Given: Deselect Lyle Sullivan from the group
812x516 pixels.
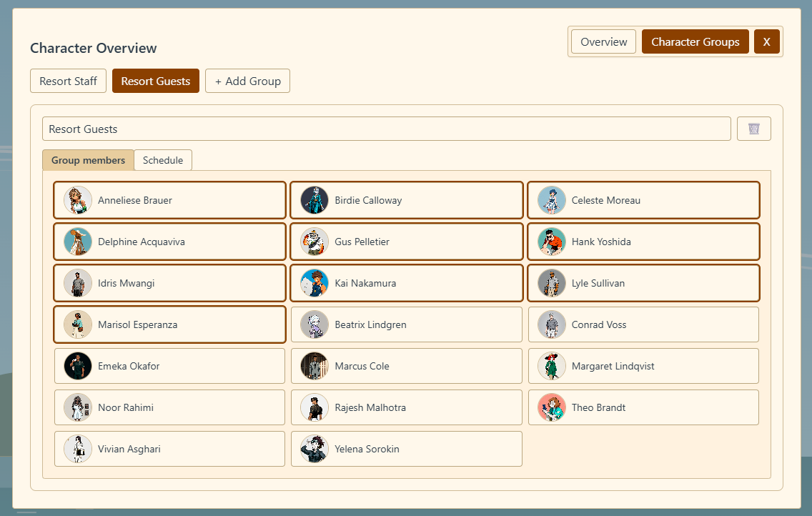Looking at the screenshot, I should coord(643,283).
